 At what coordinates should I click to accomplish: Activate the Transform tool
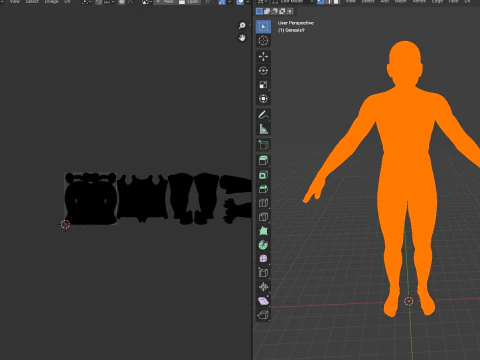click(263, 99)
